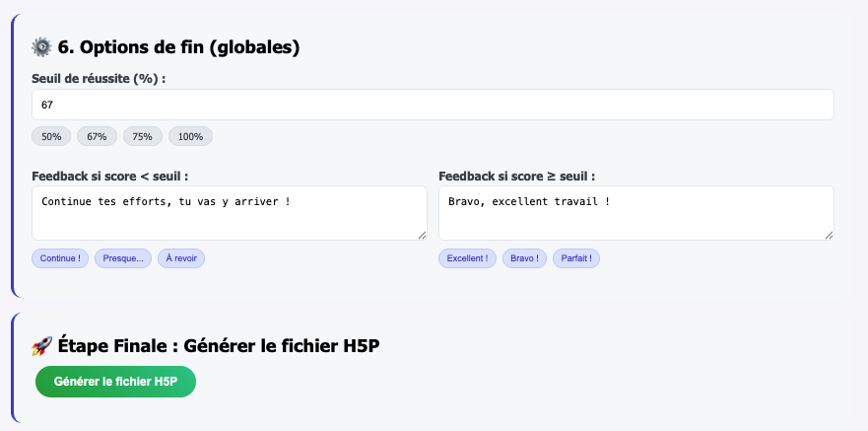Set threshold with the 50% chip
868x431 pixels.
[51, 137]
